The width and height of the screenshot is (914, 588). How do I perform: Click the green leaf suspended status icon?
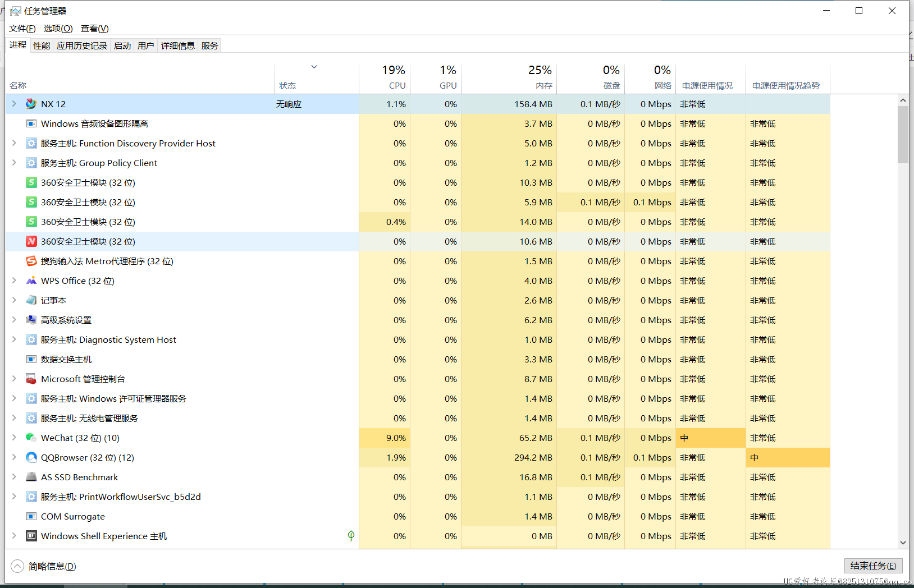[x=351, y=535]
